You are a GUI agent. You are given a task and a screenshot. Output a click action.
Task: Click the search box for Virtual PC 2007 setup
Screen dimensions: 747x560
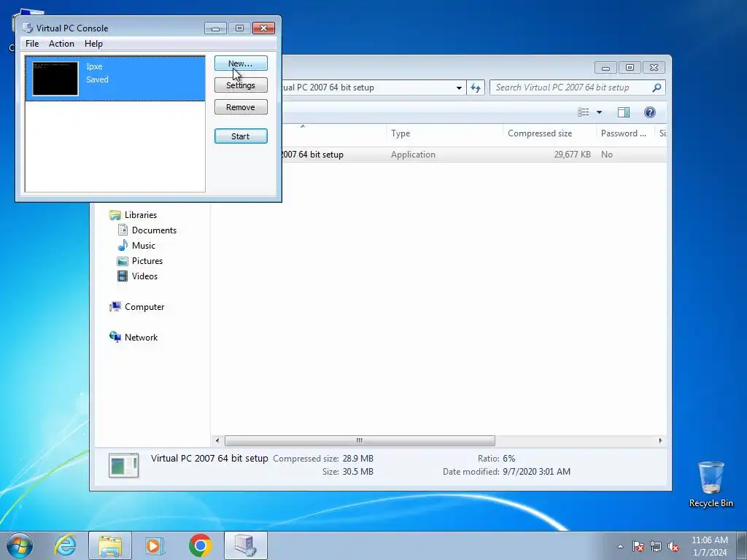coord(572,87)
